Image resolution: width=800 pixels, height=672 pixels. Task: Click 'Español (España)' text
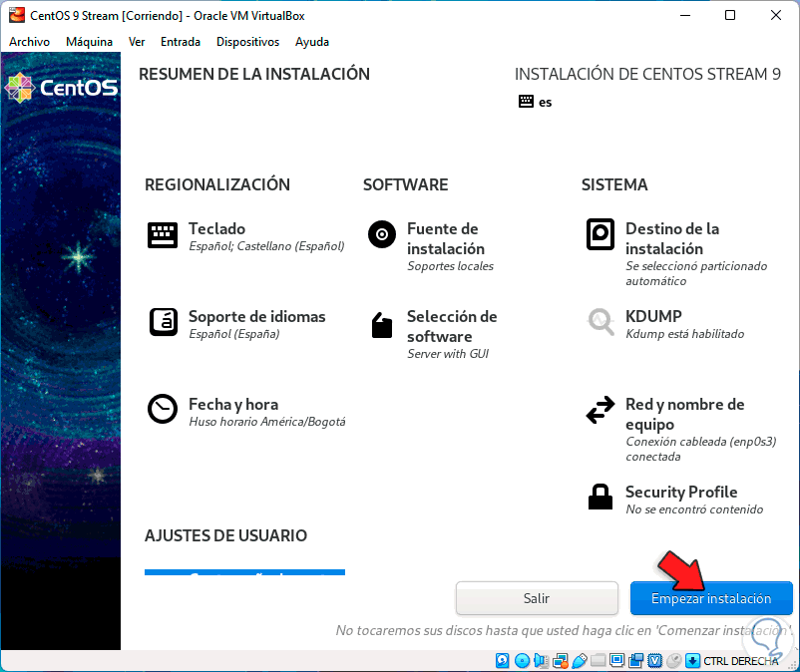tap(234, 334)
